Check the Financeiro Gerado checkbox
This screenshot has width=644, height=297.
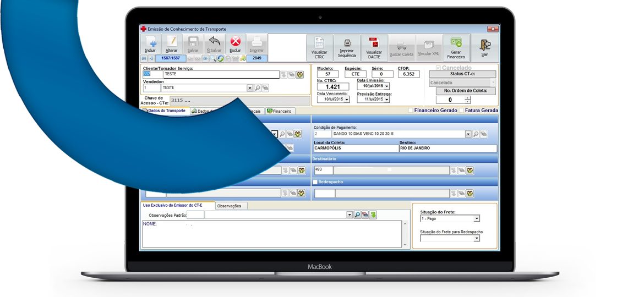[411, 111]
